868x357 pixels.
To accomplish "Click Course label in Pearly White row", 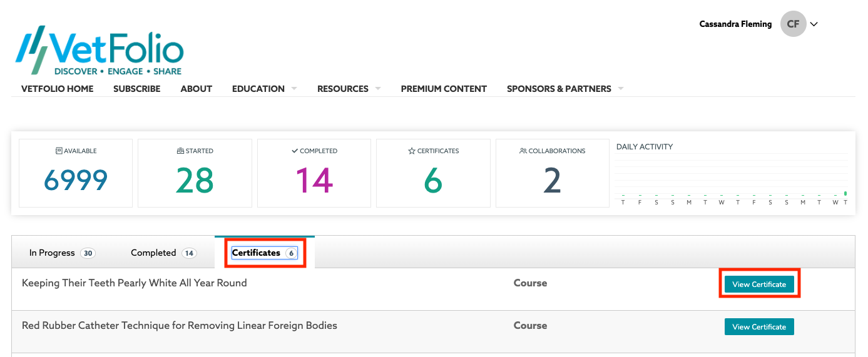I will point(530,283).
